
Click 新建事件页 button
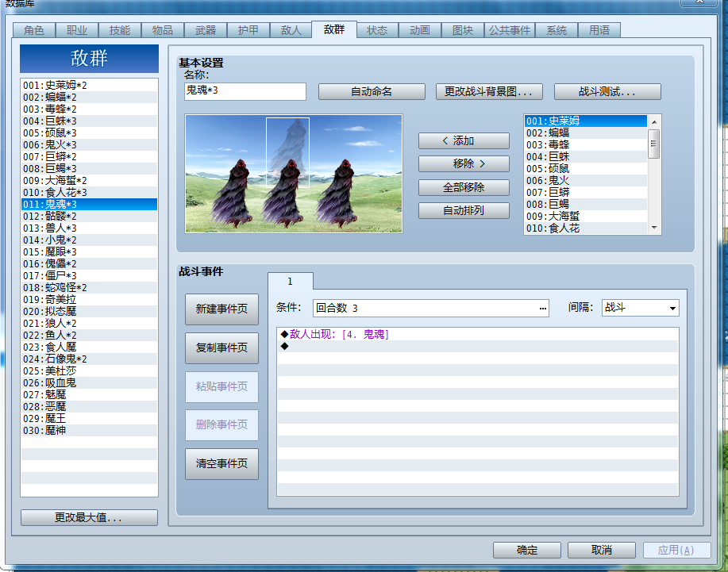point(221,309)
